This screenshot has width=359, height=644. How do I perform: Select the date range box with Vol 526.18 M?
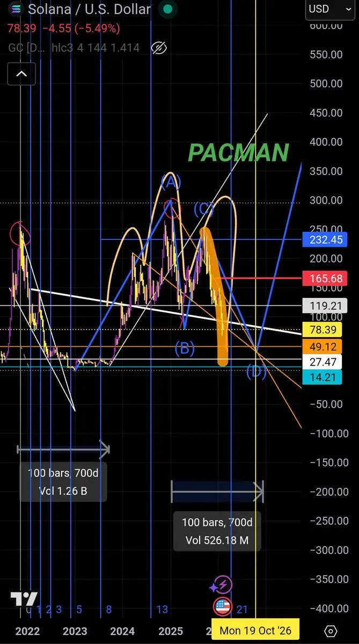(217, 531)
